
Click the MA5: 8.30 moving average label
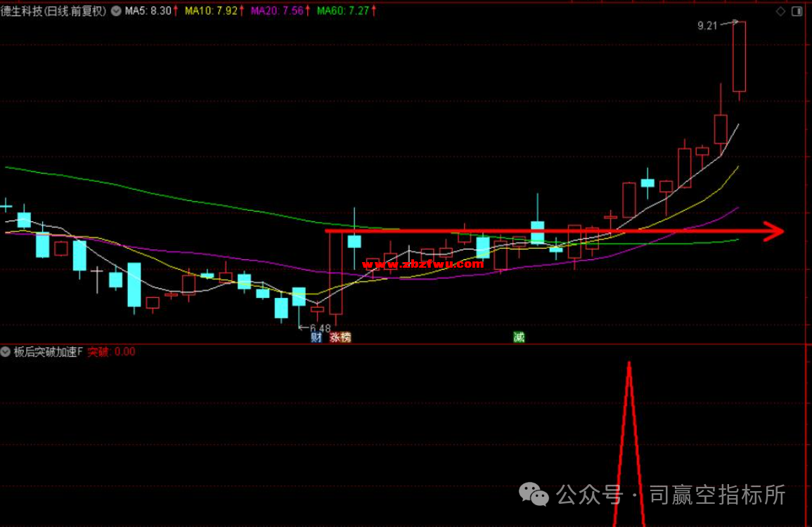[148, 11]
